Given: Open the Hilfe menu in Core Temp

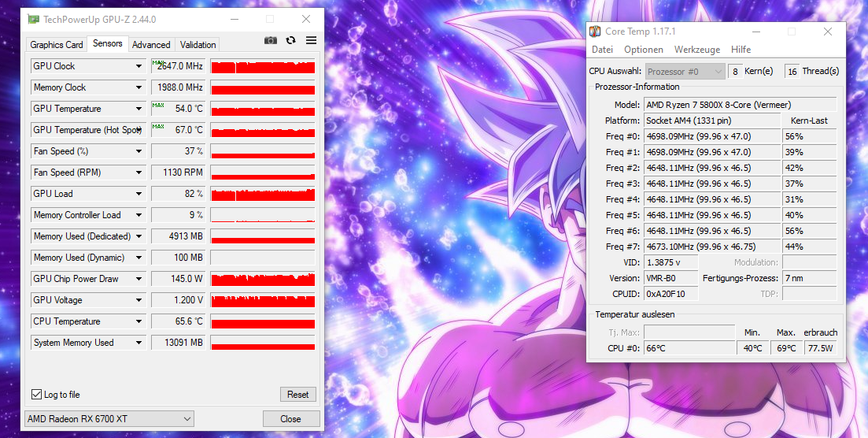Looking at the screenshot, I should [741, 50].
